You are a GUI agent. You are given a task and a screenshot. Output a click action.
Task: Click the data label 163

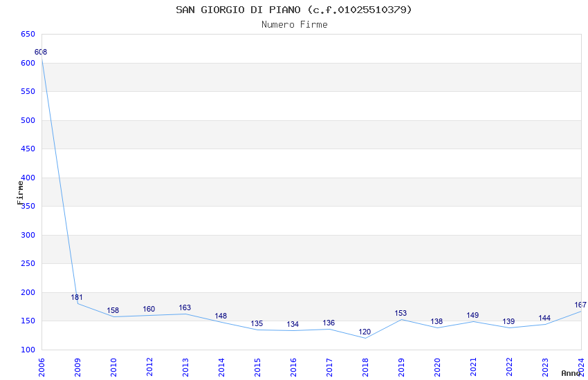point(185,307)
